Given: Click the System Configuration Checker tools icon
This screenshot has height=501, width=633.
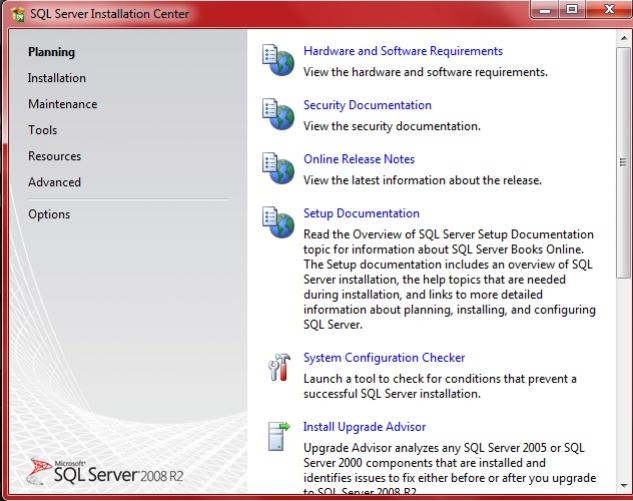Looking at the screenshot, I should [x=279, y=367].
